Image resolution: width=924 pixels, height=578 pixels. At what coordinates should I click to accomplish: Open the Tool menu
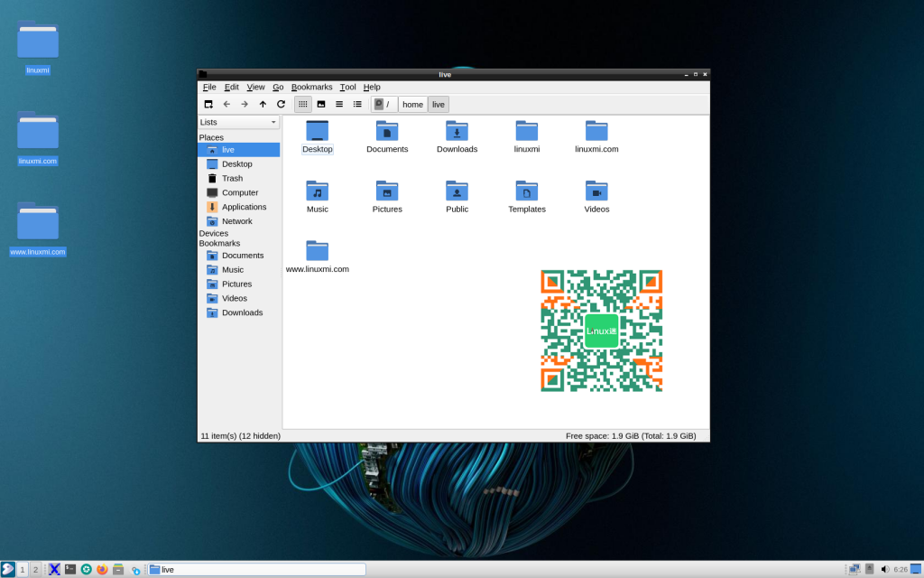pyautogui.click(x=347, y=87)
